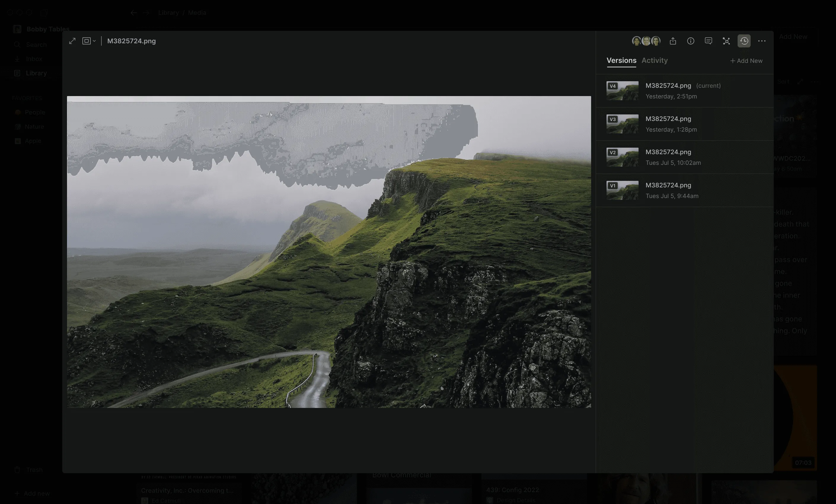
Task: Switch to the Versions tab
Action: click(x=621, y=60)
